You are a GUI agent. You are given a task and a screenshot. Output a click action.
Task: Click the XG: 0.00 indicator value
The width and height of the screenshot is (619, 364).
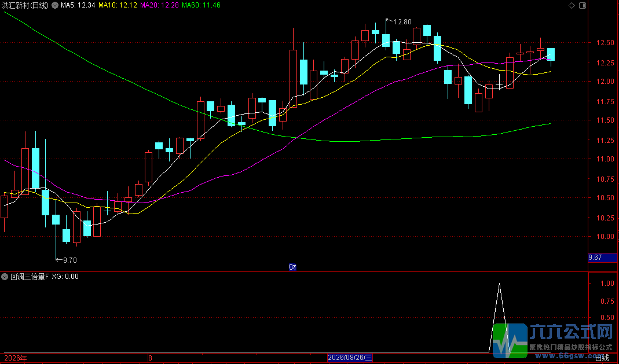65,277
